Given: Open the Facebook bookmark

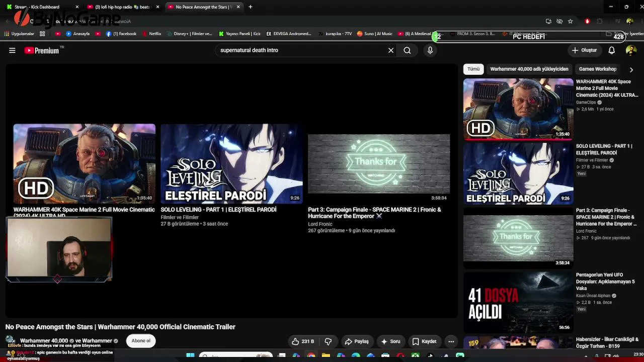Looking at the screenshot, I should coord(121,34).
